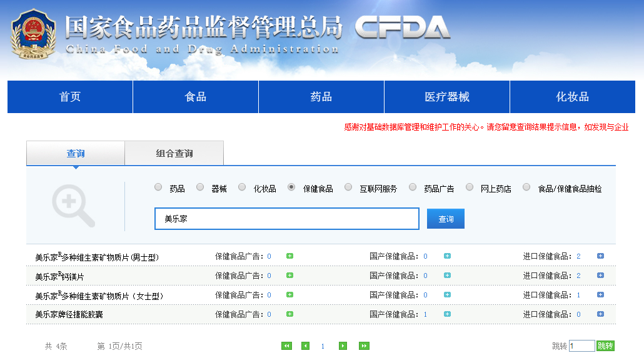
Task: Switch to the 组合查询 tab
Action: [174, 153]
